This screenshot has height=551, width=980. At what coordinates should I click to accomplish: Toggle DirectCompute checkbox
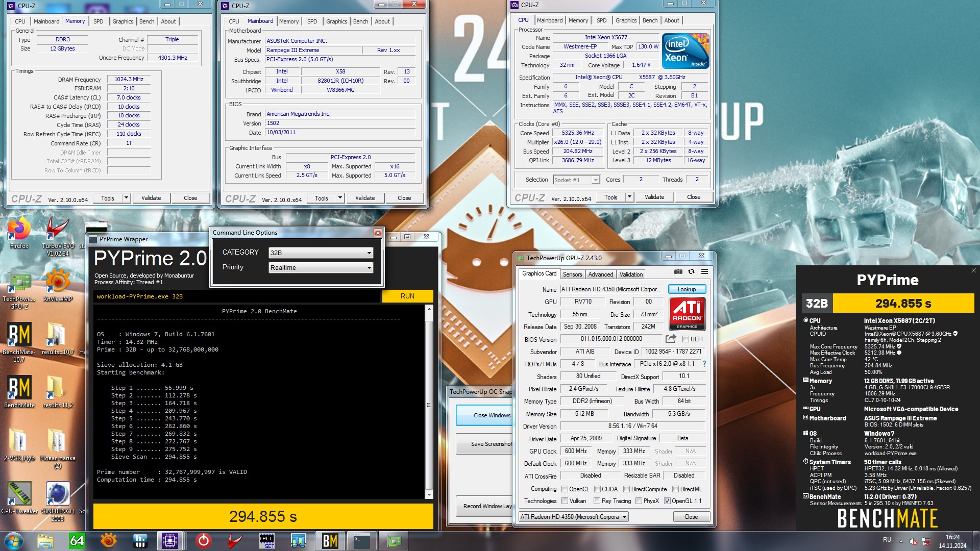coord(626,489)
